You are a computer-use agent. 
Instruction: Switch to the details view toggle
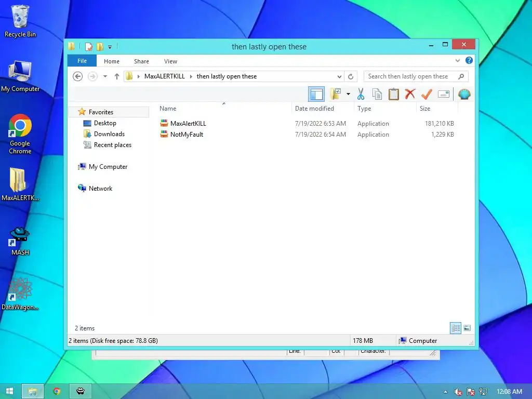[455, 328]
